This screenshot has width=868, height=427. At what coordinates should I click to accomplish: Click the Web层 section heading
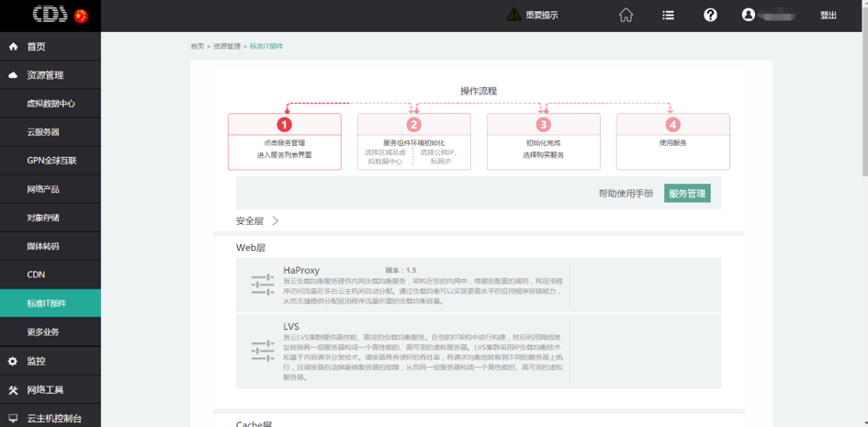251,248
